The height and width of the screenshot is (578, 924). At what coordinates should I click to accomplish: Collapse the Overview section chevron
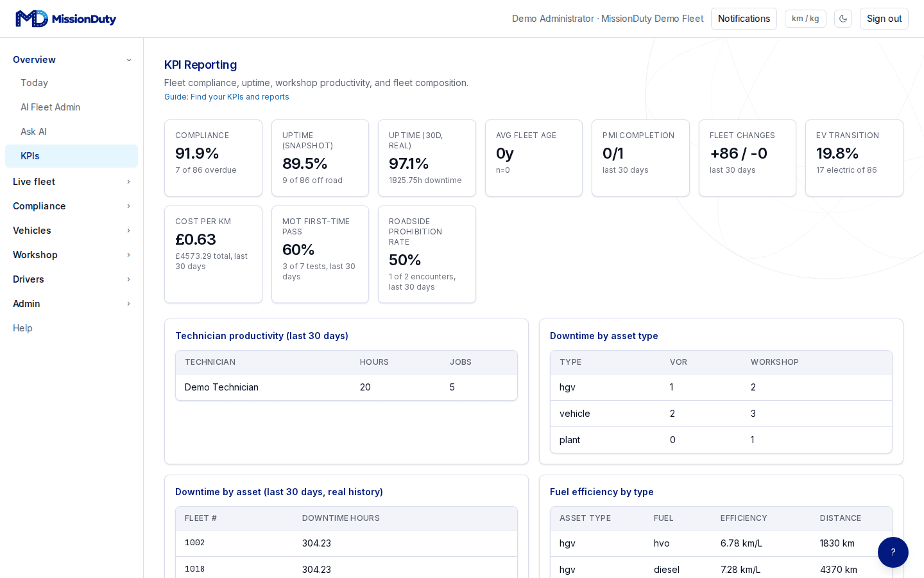(129, 60)
